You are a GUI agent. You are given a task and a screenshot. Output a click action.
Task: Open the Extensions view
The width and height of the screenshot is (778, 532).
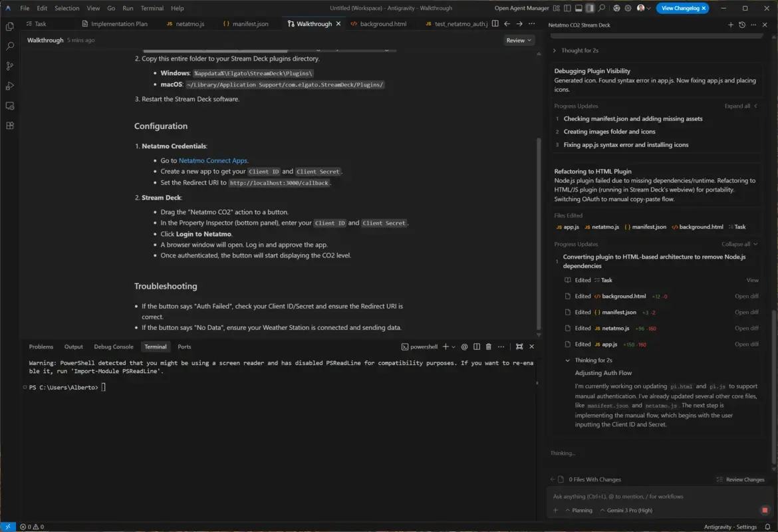pos(9,125)
